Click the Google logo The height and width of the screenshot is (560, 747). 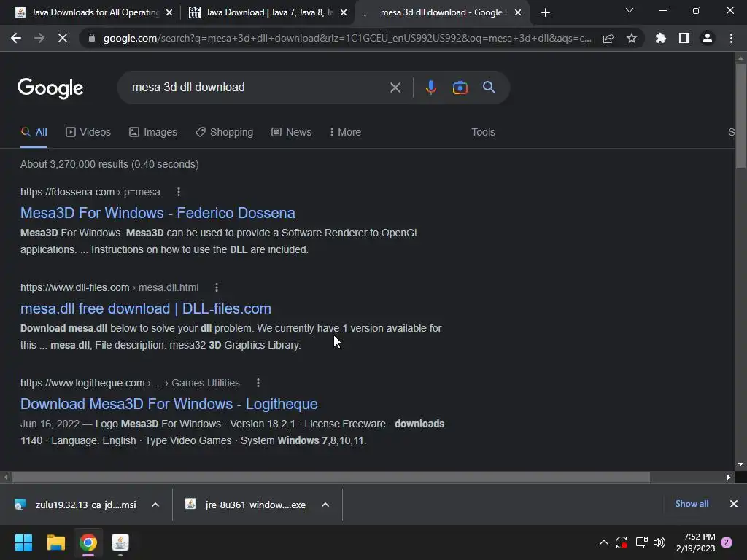click(x=50, y=88)
